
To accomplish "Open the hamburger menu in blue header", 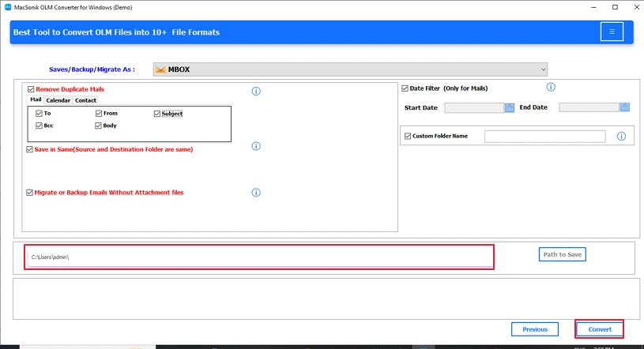I will click(611, 32).
